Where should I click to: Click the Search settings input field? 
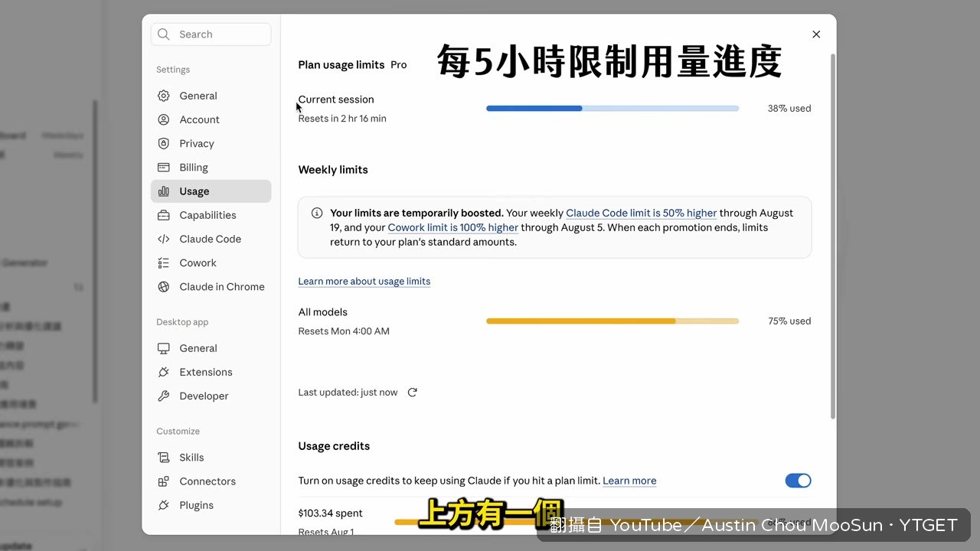tap(211, 34)
